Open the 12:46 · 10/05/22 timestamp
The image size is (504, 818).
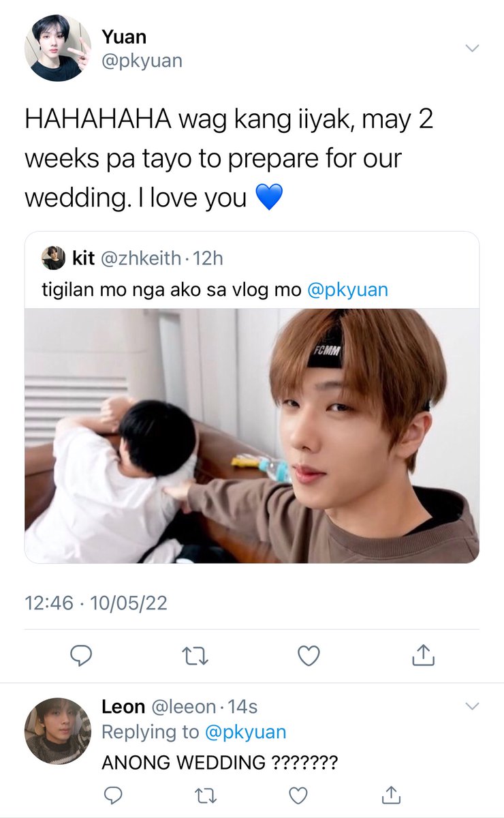95,603
